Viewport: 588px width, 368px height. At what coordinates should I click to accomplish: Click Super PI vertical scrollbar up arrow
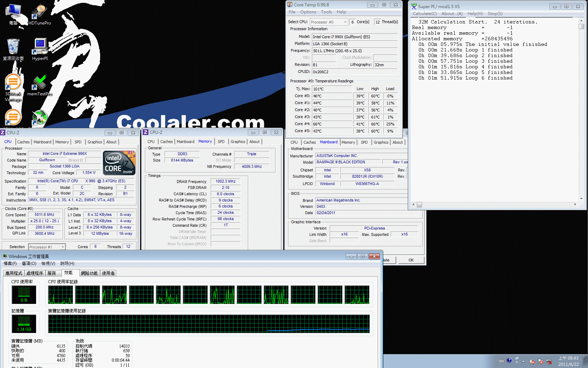tap(581, 21)
